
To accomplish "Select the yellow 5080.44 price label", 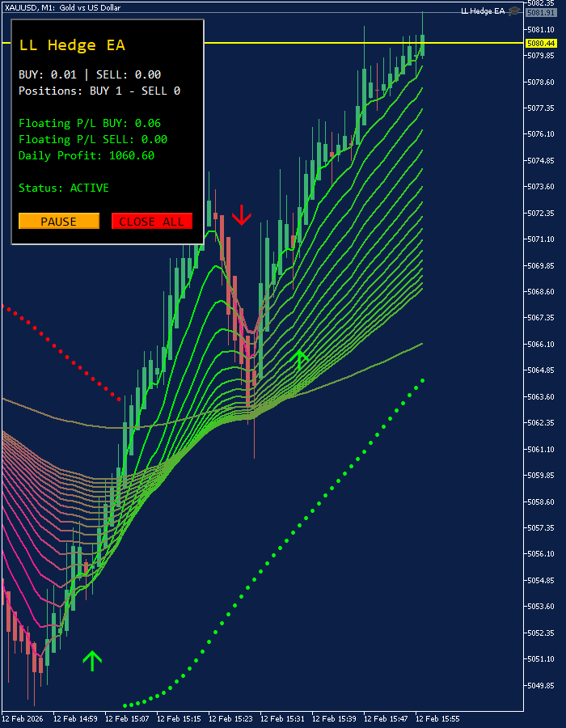I will tap(540, 43).
